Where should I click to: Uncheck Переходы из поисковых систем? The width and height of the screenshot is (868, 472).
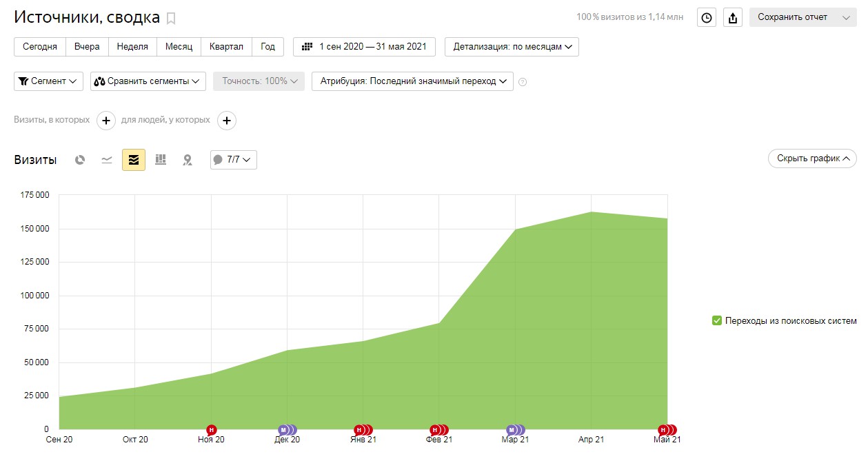pyautogui.click(x=717, y=320)
